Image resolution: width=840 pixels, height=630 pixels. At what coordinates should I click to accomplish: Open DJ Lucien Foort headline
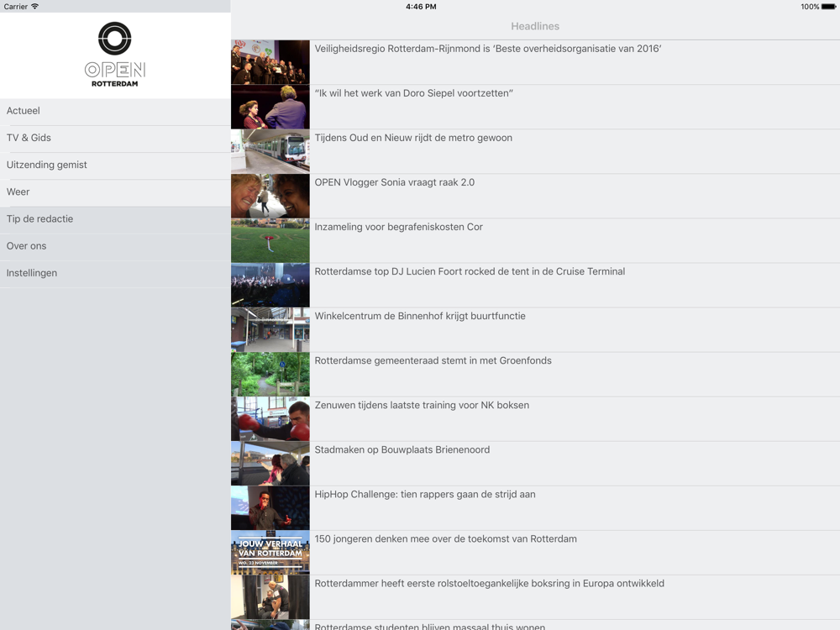(x=470, y=271)
